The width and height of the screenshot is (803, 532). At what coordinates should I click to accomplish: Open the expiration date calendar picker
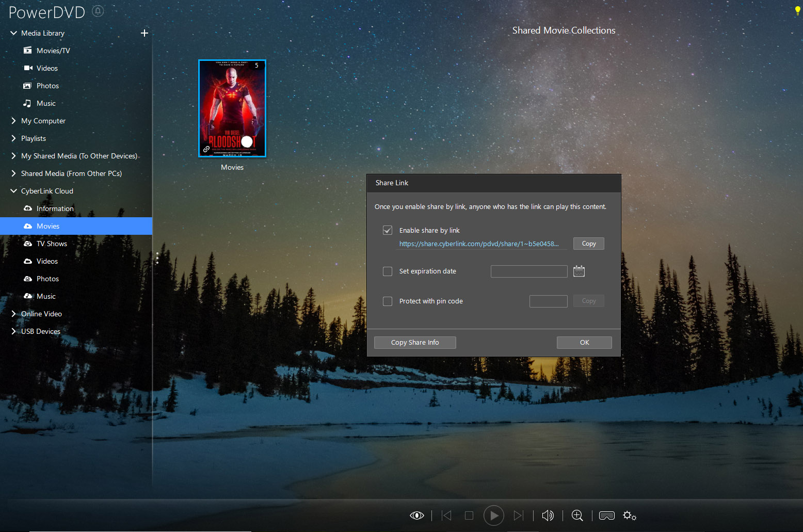pyautogui.click(x=579, y=271)
